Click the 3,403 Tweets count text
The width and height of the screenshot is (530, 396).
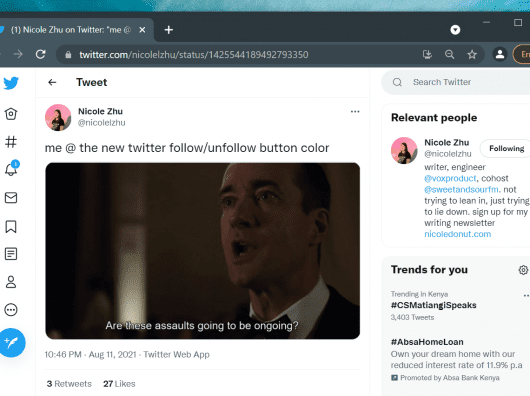(x=412, y=317)
